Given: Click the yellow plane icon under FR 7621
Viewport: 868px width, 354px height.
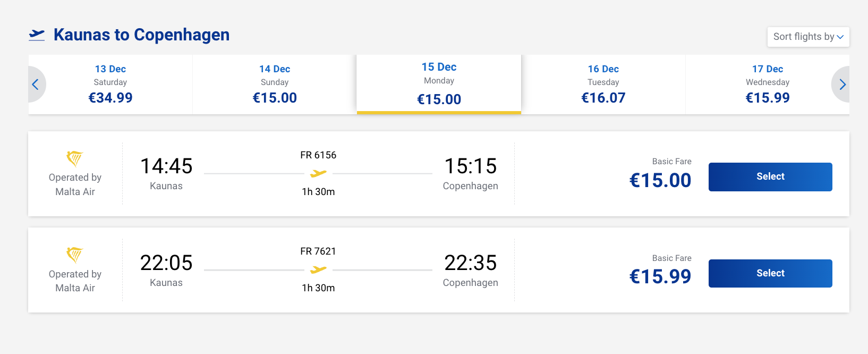Looking at the screenshot, I should click(x=318, y=270).
